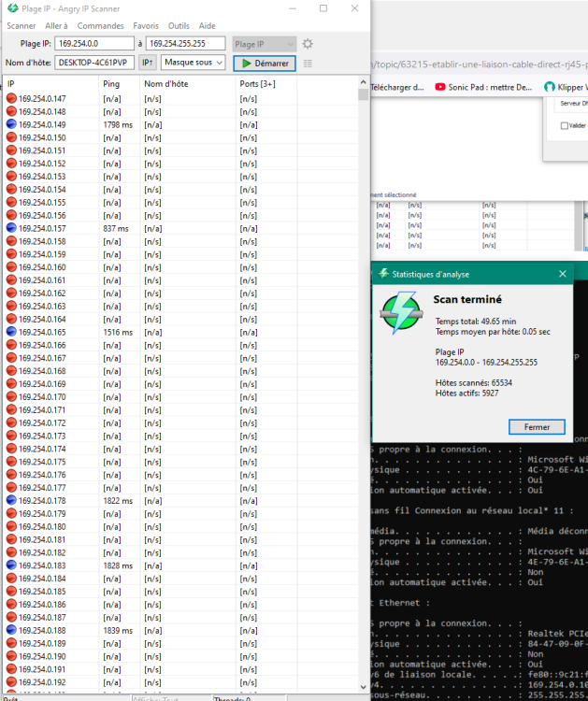Sort by the Ping column header
Viewport: 588px width, 701px height.
[x=120, y=83]
